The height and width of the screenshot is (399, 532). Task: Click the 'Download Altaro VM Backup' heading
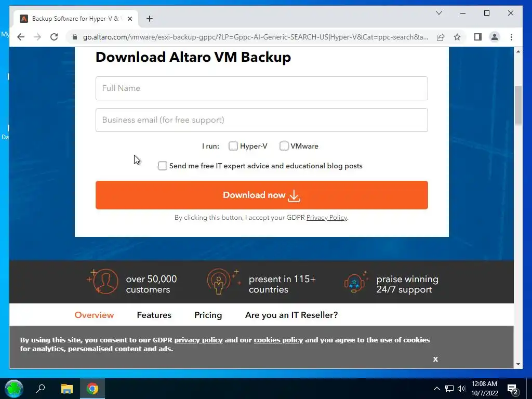coord(193,57)
